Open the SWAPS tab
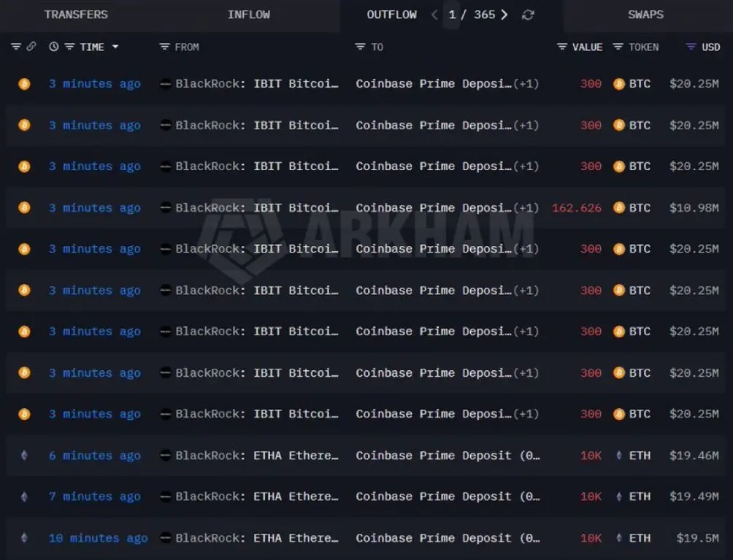Screen dimensions: 733x560 (645, 15)
